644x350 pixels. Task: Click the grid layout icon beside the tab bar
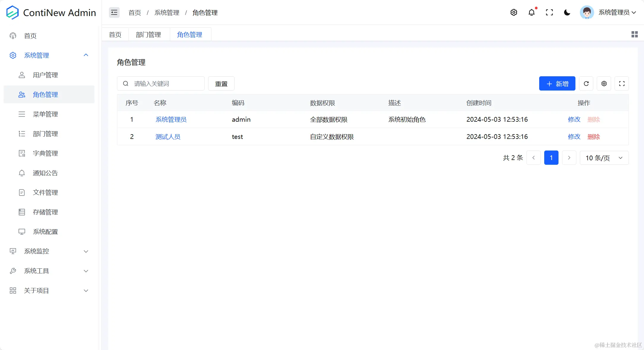(x=634, y=34)
